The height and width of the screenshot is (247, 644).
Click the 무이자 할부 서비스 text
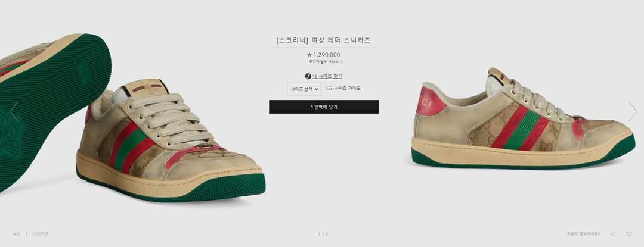coord(324,62)
